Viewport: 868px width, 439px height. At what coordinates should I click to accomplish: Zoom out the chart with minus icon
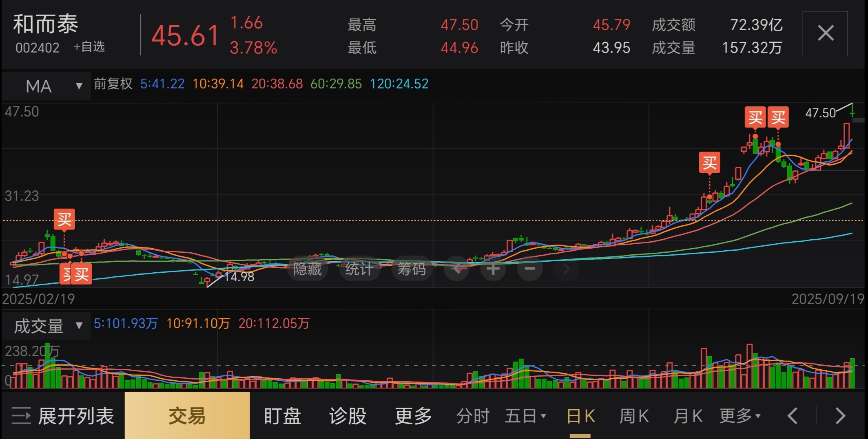point(529,269)
